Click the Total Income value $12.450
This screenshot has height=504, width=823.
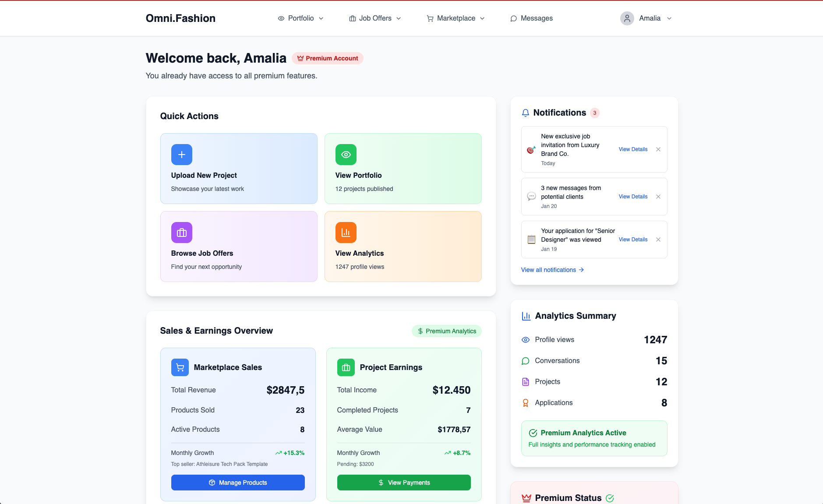pyautogui.click(x=452, y=390)
